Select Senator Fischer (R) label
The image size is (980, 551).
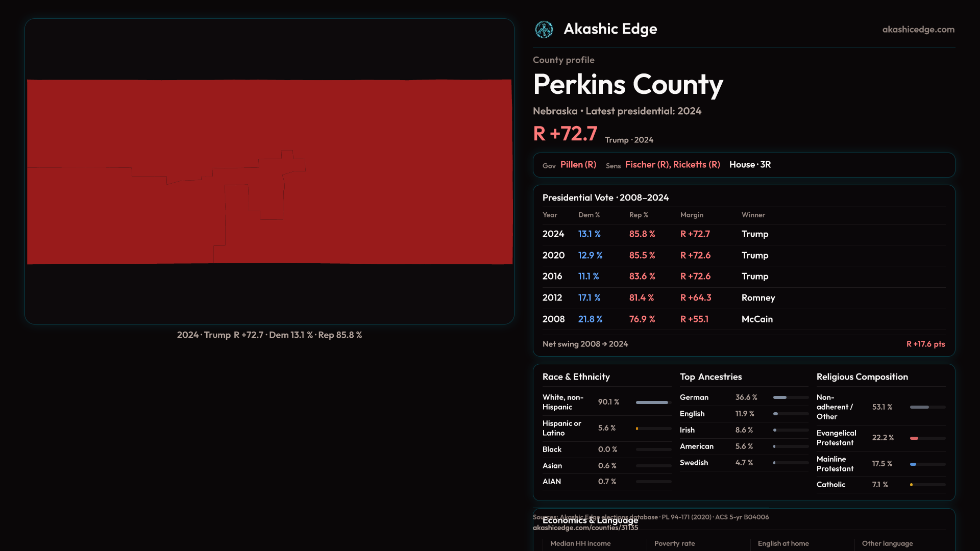point(647,165)
